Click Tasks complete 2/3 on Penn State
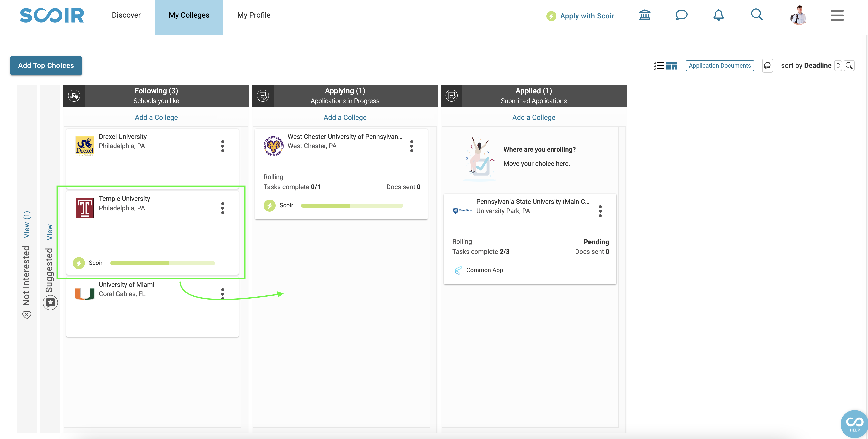 (x=481, y=252)
